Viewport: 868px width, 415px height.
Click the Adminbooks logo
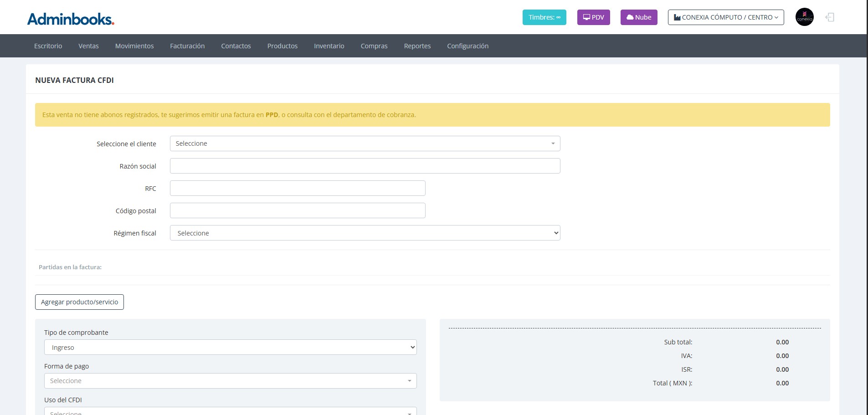71,19
